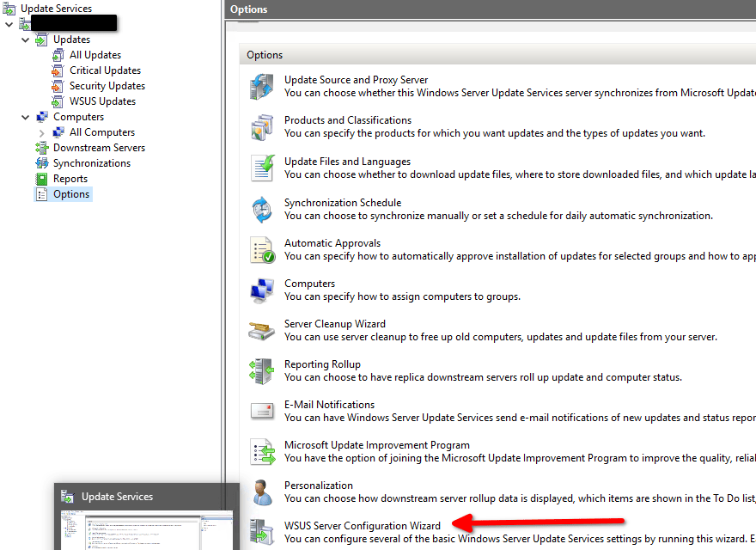Open Server Cleanup Wizard link
This screenshot has width=756, height=550.
[x=334, y=324]
